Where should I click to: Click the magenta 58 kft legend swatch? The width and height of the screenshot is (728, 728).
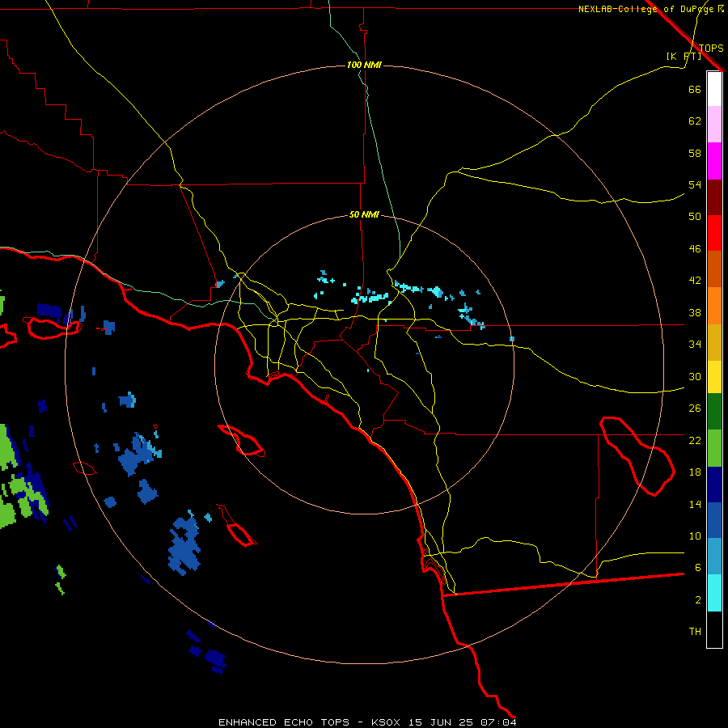coord(714,161)
